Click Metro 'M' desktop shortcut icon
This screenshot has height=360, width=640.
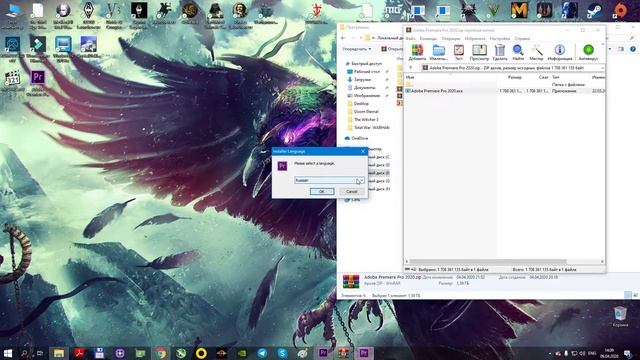pos(519,11)
